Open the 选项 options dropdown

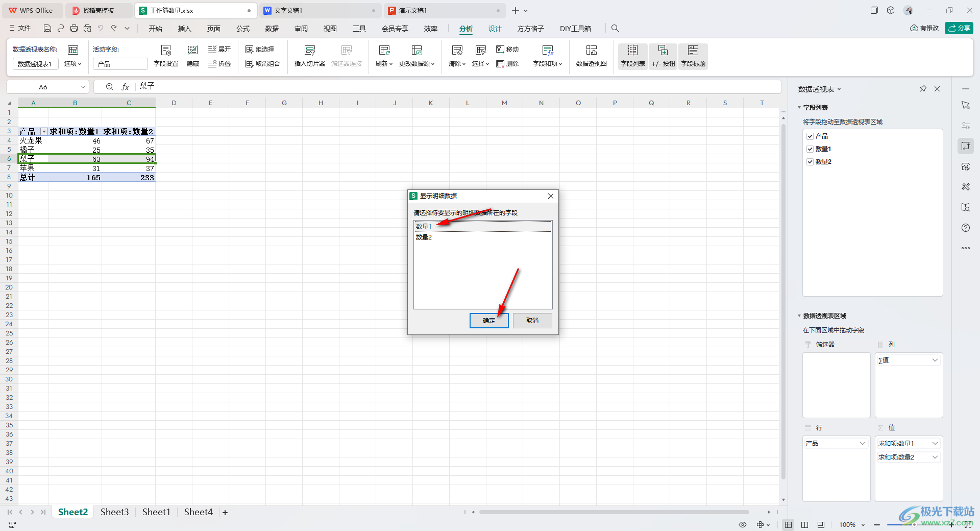(73, 64)
